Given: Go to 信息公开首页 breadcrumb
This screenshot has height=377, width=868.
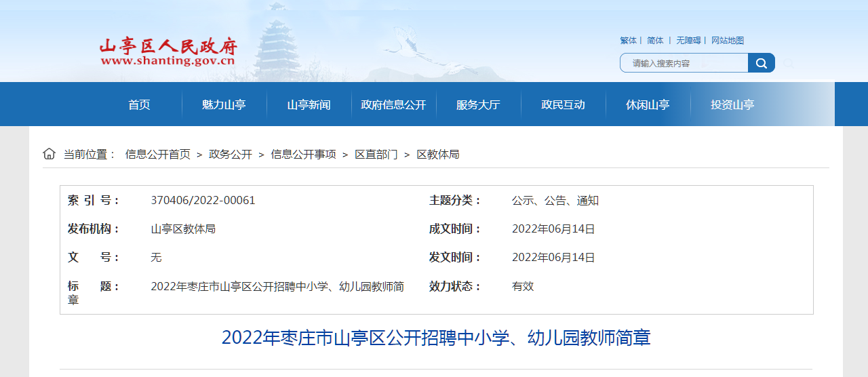Looking at the screenshot, I should [x=157, y=155].
